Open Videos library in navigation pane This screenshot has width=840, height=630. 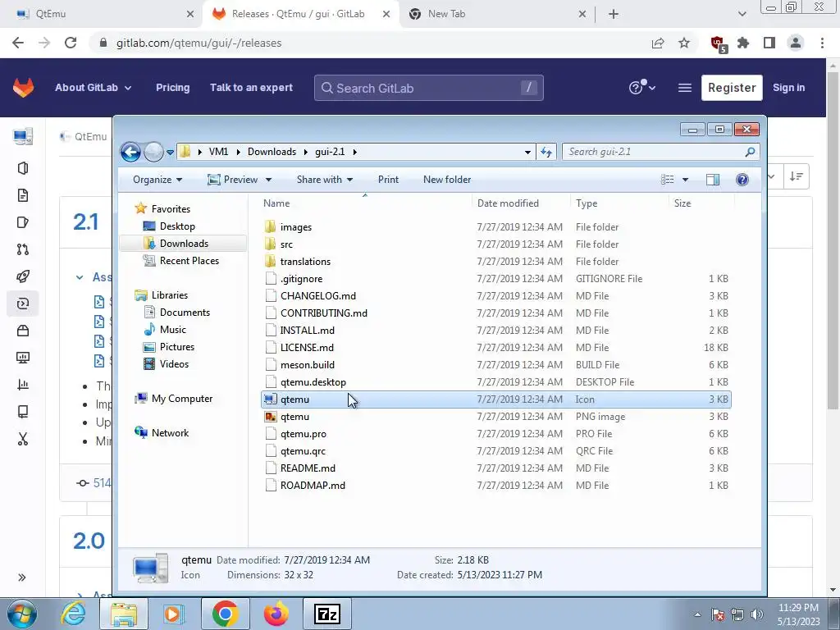click(x=174, y=363)
